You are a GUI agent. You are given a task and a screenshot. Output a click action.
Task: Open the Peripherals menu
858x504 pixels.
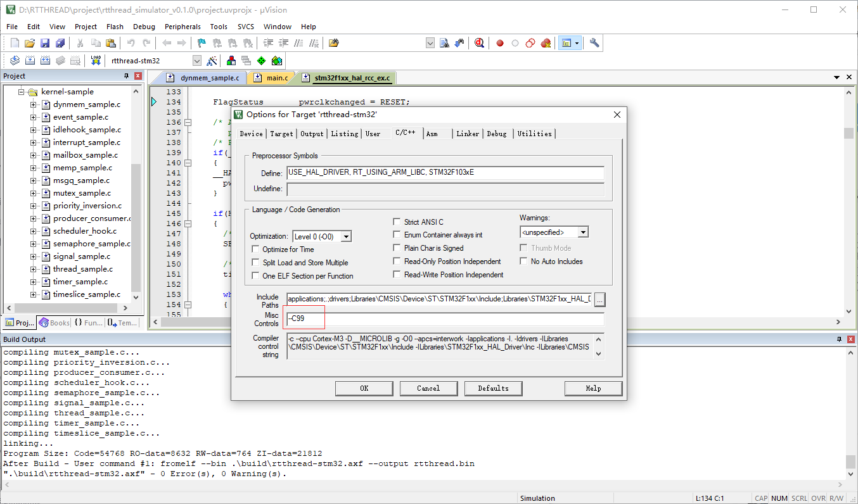[182, 27]
